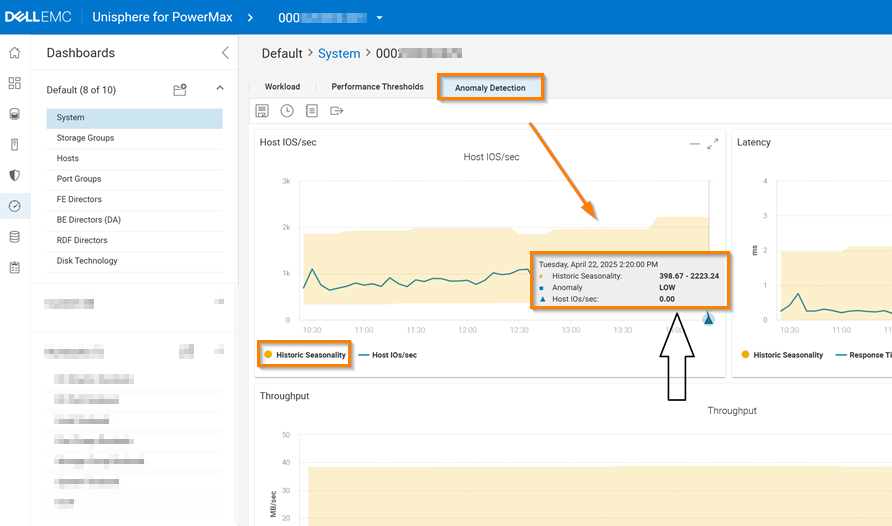Viewport: 892px width, 526px height.
Task: Collapse the Default dashboards group
Action: tap(220, 89)
